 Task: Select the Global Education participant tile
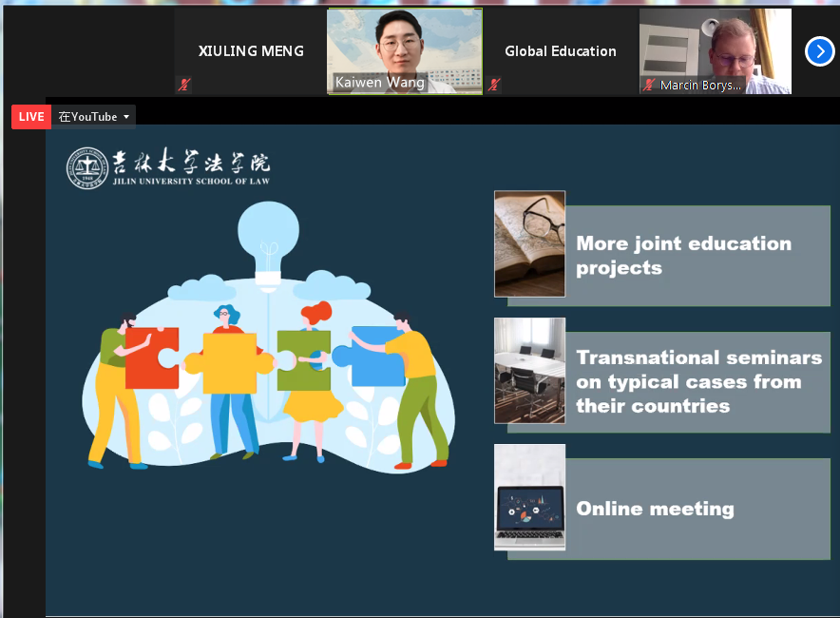[x=560, y=51]
